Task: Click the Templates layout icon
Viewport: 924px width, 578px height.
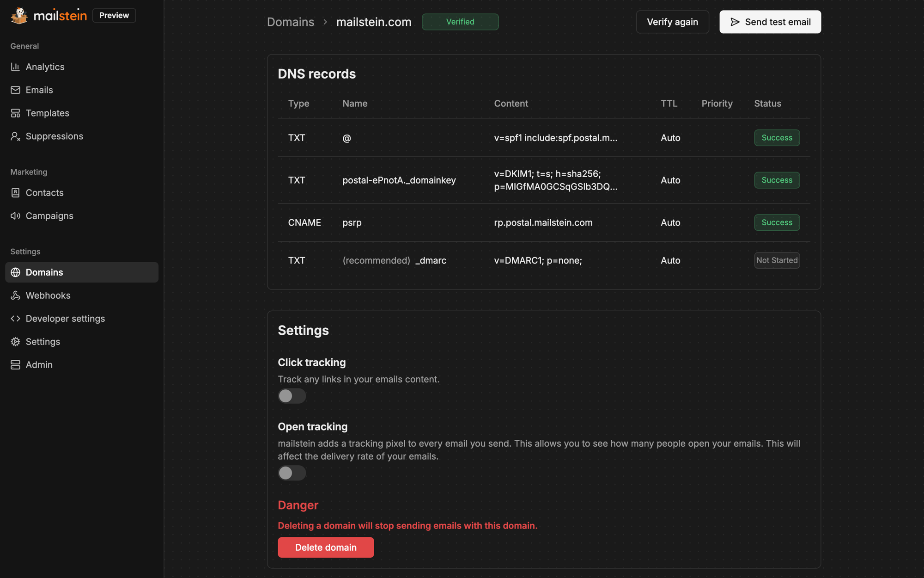Action: coord(15,113)
